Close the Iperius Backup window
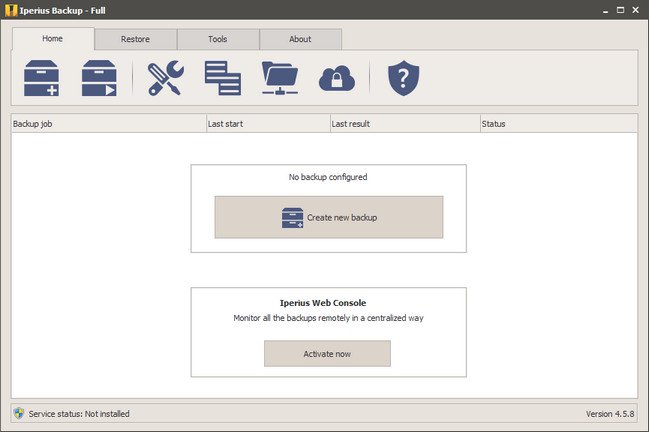This screenshot has width=649, height=432. 636,10
